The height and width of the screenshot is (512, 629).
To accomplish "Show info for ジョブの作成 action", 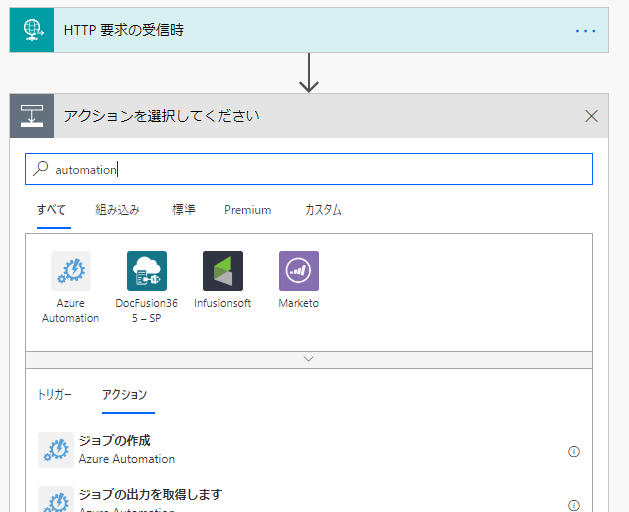I will (574, 451).
